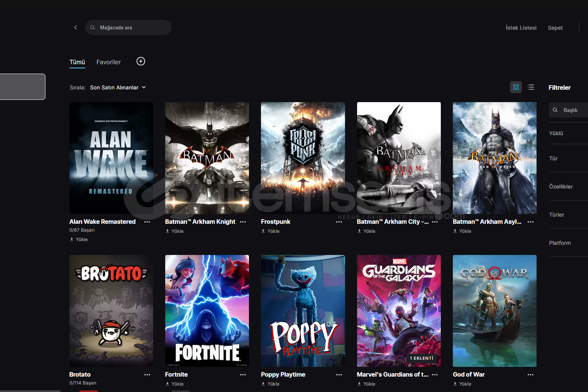
Task: Open more options for God of War
Action: [x=531, y=375]
